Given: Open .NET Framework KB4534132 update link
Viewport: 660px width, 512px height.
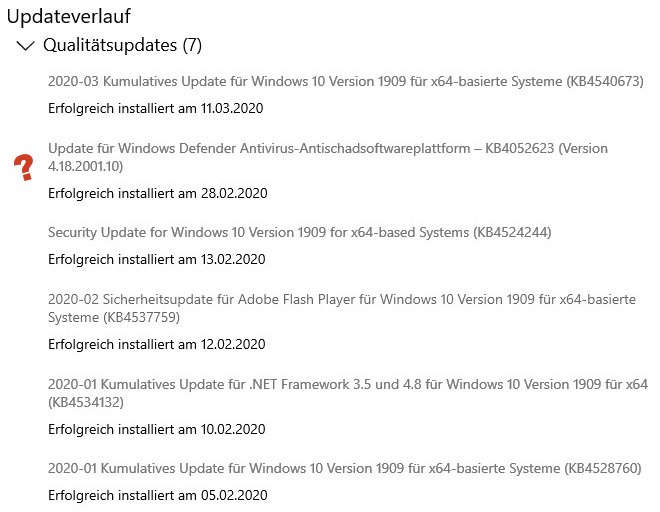Looking at the screenshot, I should 348,393.
